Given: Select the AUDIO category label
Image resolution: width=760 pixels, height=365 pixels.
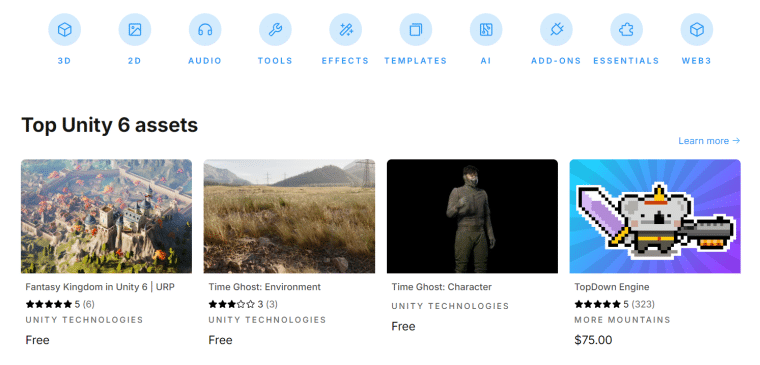Looking at the screenshot, I should click(x=205, y=61).
